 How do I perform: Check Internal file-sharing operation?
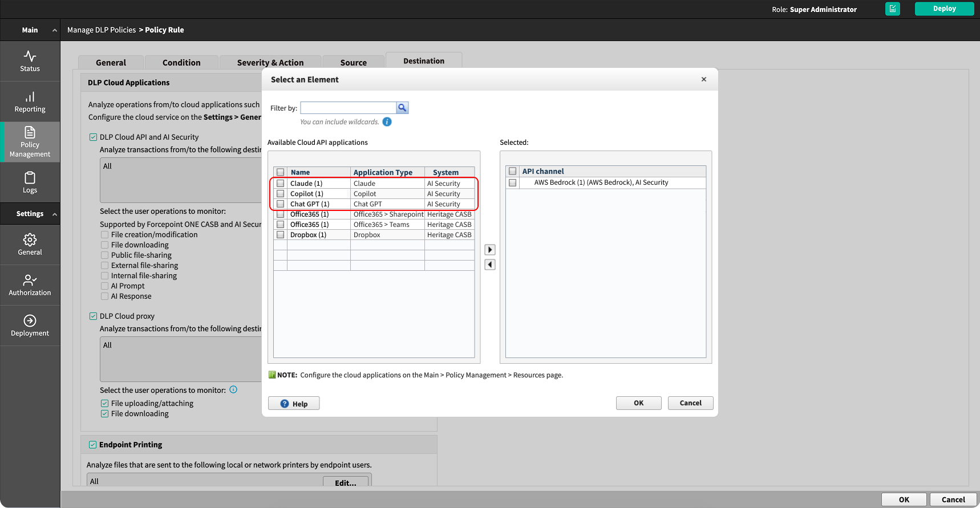click(105, 276)
